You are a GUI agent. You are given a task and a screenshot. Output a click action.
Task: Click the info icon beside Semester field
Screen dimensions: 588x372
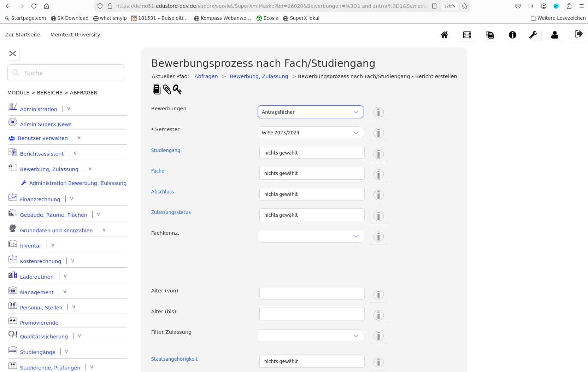point(378,133)
